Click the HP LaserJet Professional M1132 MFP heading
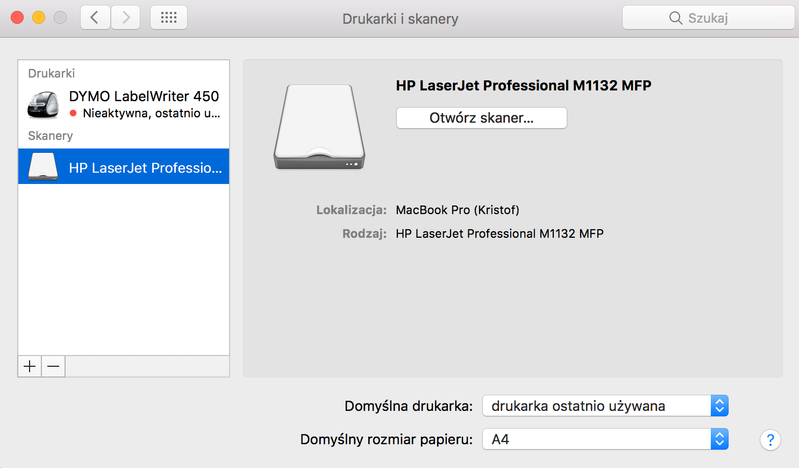The image size is (799, 468). pyautogui.click(x=524, y=85)
